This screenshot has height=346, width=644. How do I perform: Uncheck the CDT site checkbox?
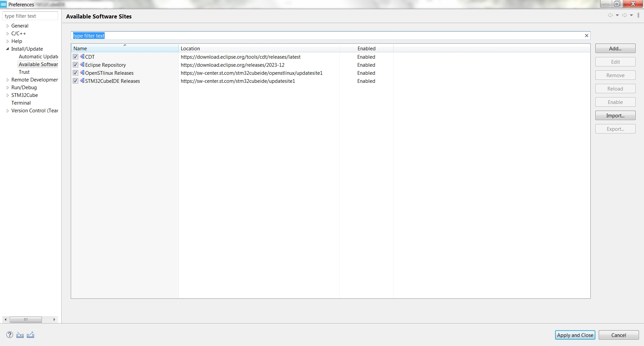coord(75,57)
